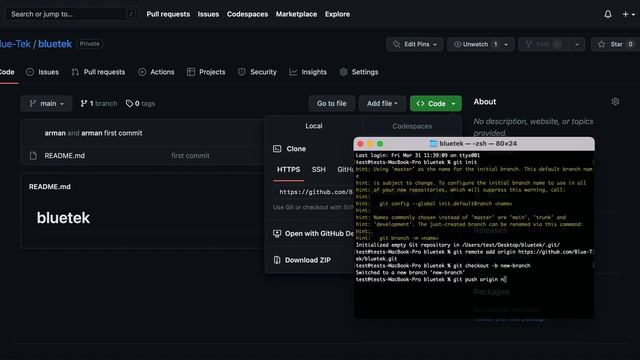Viewport: 640px width, 360px height.
Task: Click the Edit Pins button
Action: [415, 44]
